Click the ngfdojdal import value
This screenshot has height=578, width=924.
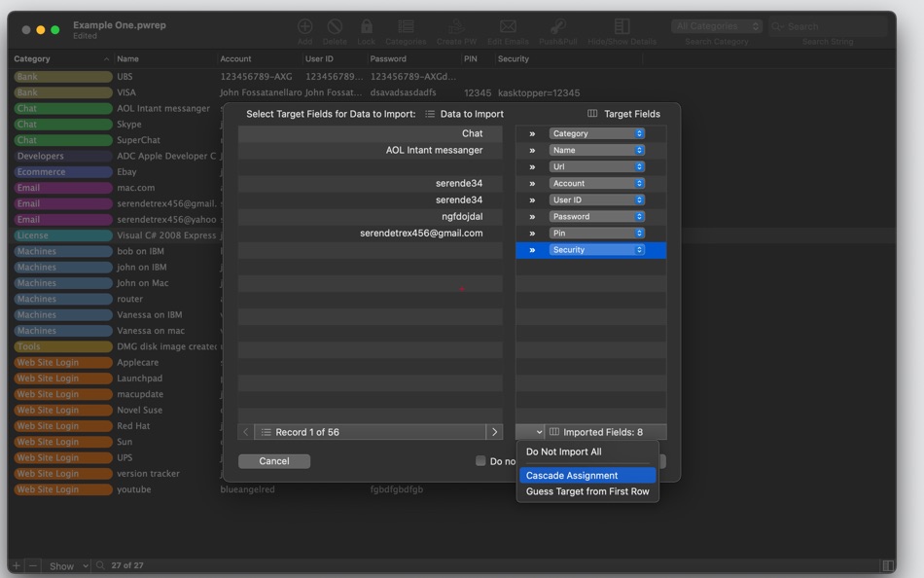coord(462,216)
